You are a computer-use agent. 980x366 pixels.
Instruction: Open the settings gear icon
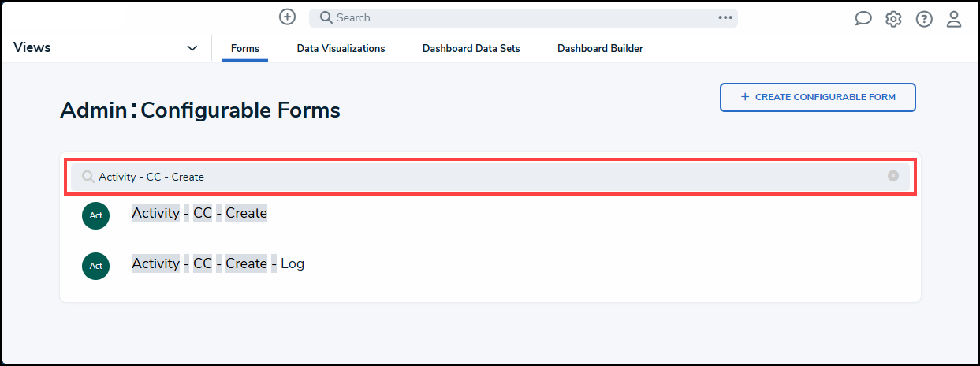pos(893,19)
